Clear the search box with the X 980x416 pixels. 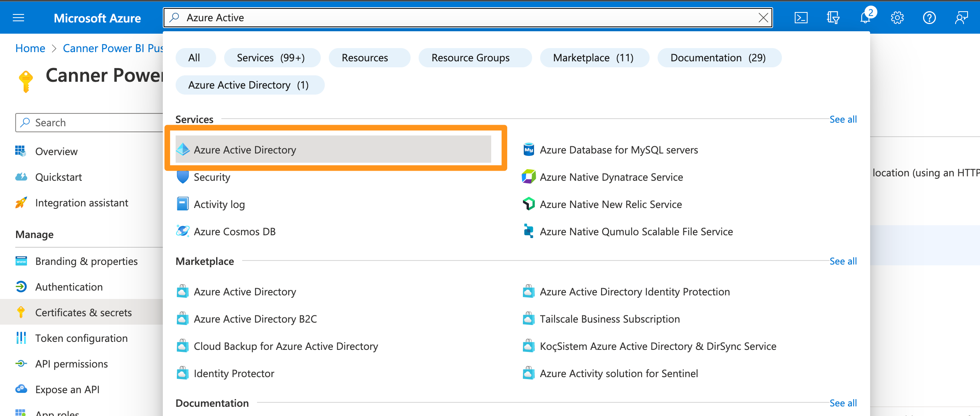click(763, 18)
